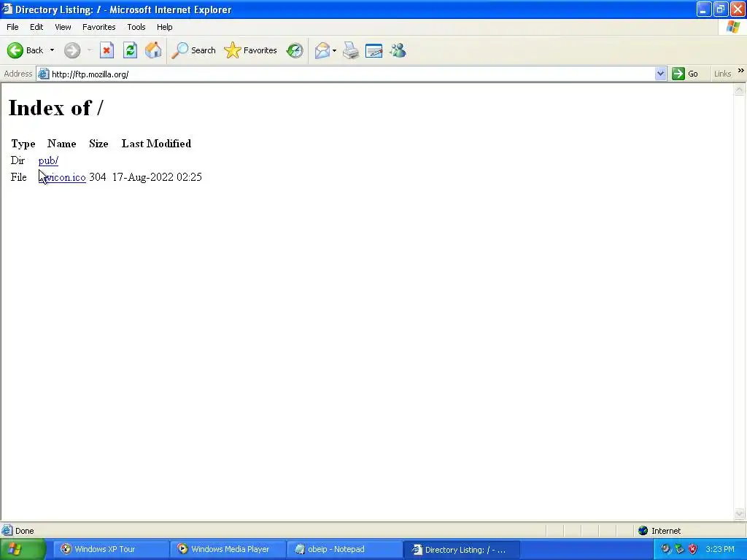Restore down the Internet Explorer window
Screen dimensions: 747x560
(720, 9)
